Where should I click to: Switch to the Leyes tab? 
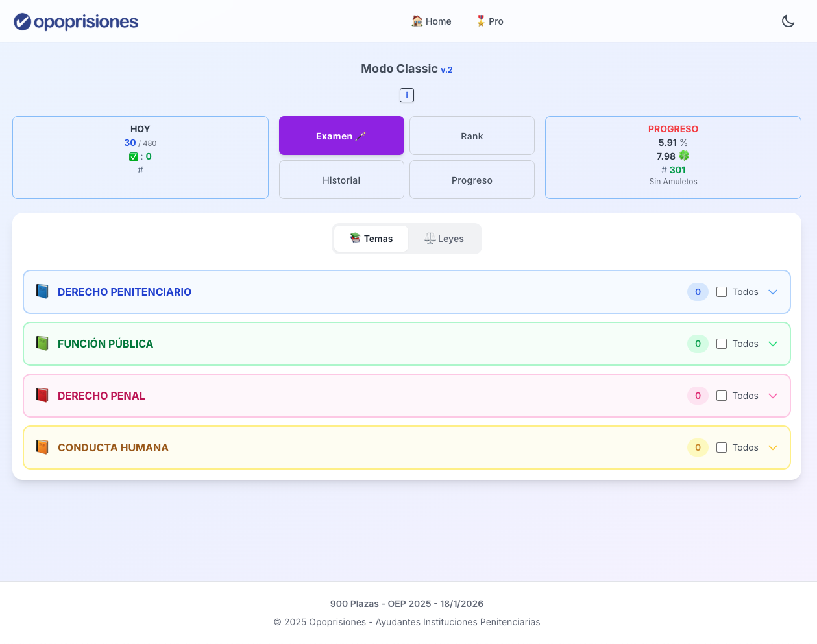(x=445, y=239)
